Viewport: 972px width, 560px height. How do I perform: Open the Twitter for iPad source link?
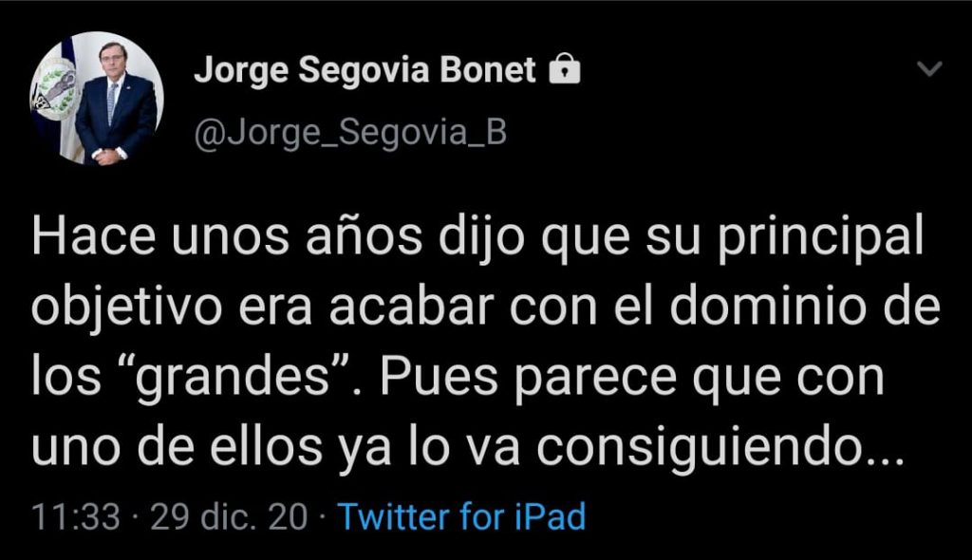point(461,516)
